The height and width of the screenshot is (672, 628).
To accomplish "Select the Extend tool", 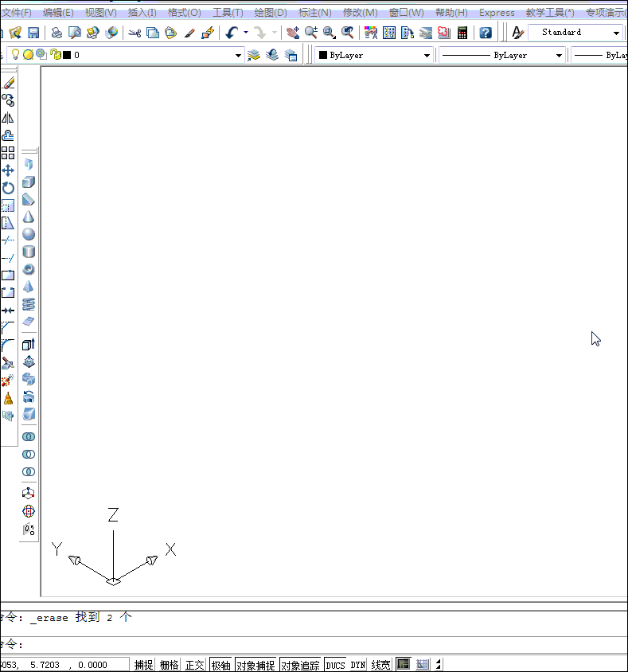I will tap(8, 258).
